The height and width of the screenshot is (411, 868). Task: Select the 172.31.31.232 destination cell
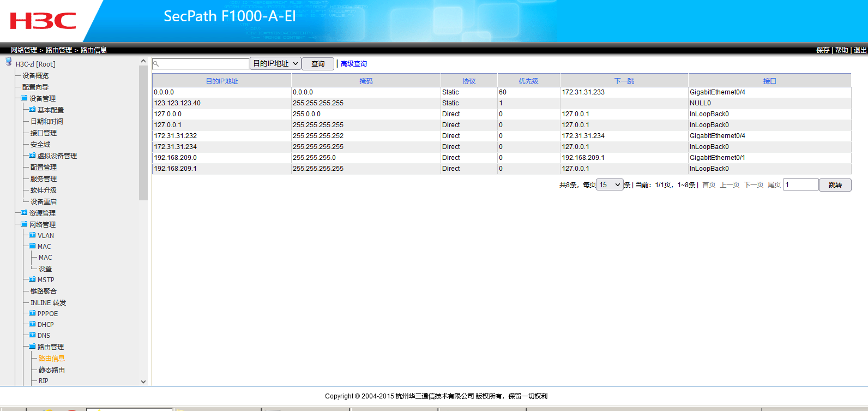222,136
